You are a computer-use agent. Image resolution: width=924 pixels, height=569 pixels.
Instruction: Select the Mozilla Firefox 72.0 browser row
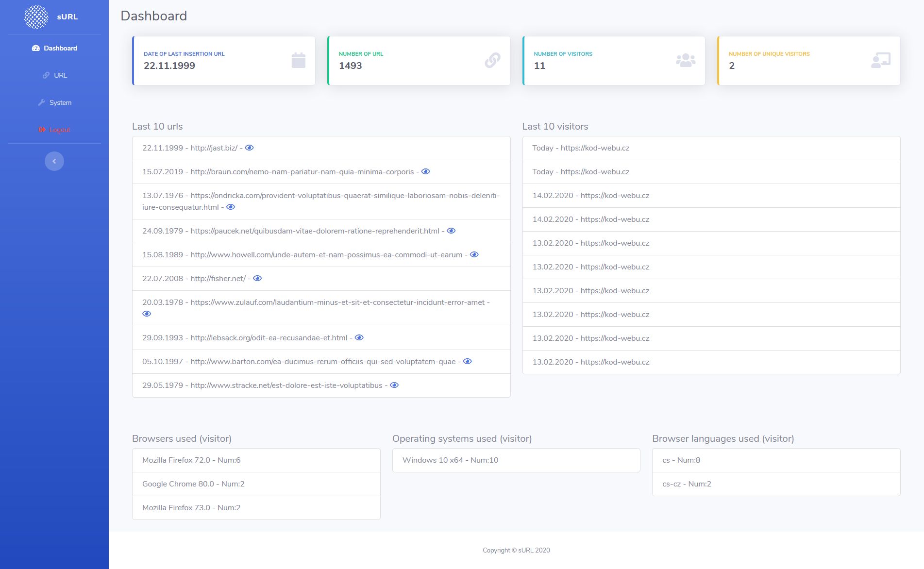coord(256,460)
